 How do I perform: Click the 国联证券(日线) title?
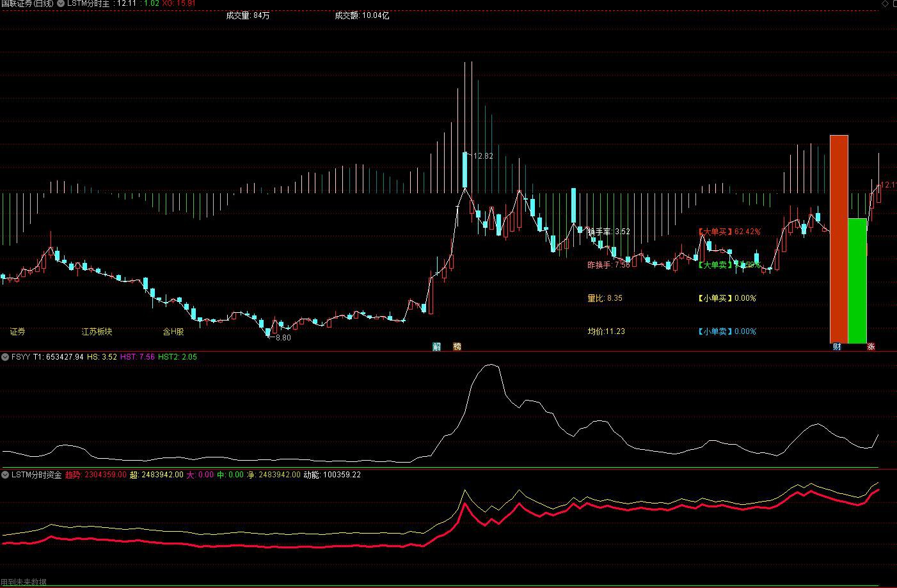(28, 4)
